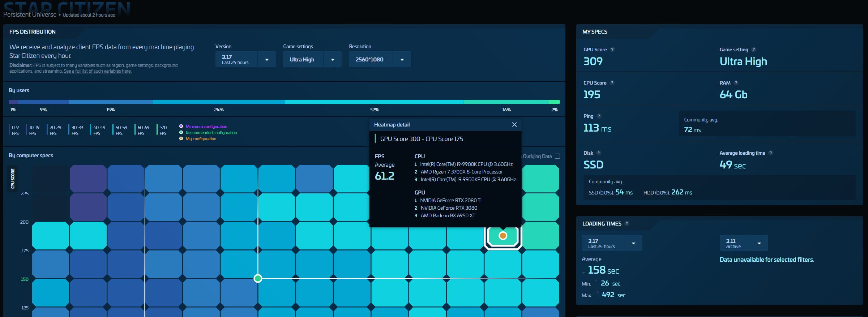Click the FPS Average 61.2 value
The width and height of the screenshot is (868, 317).
tap(384, 176)
